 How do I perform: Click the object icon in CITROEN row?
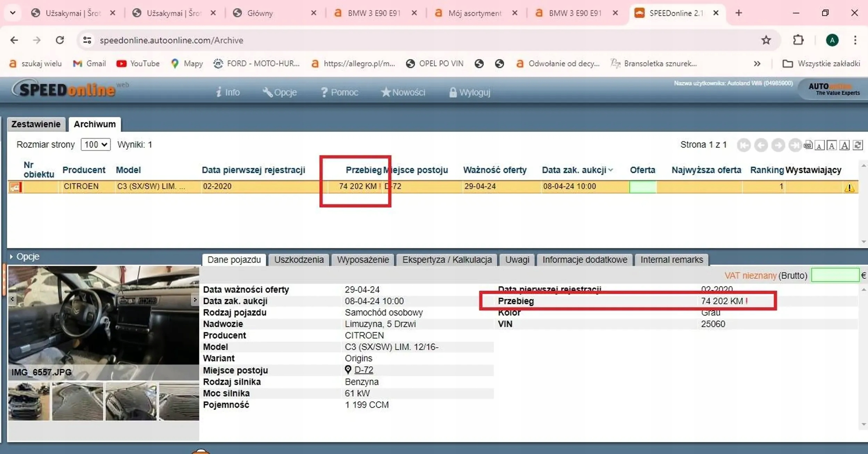(15, 187)
